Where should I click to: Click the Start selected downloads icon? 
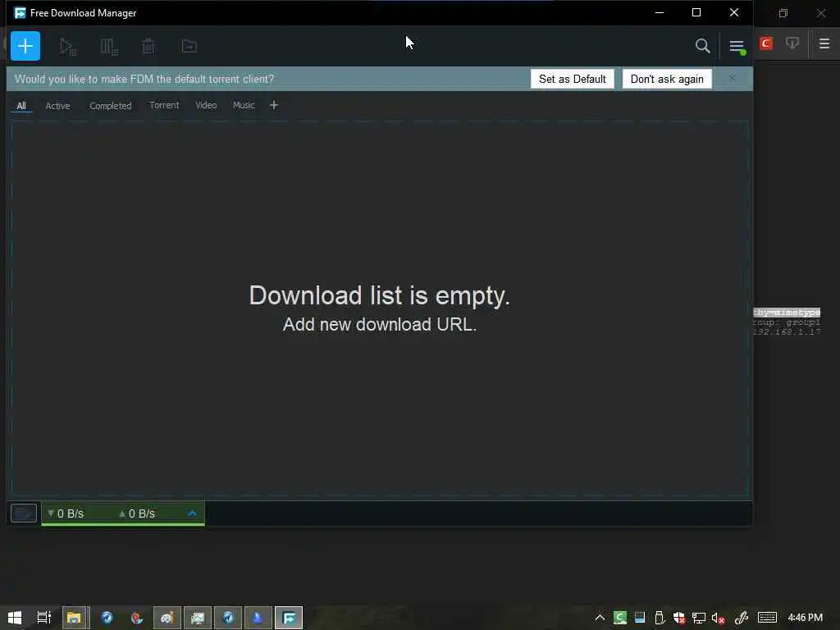(67, 47)
